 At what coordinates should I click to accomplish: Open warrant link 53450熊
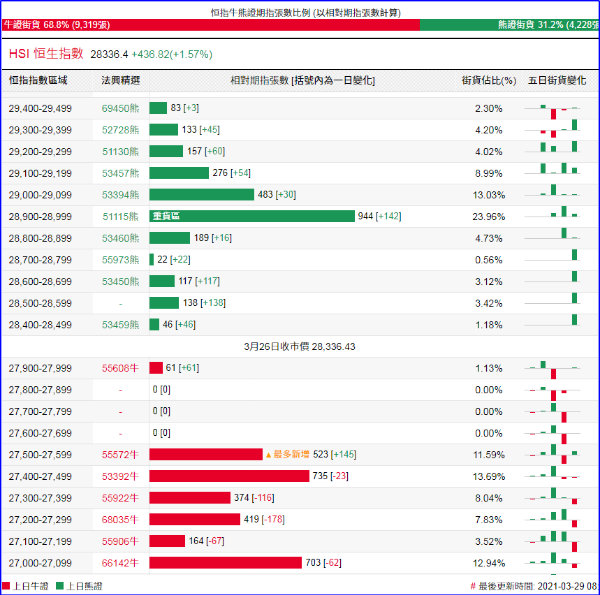point(120,282)
